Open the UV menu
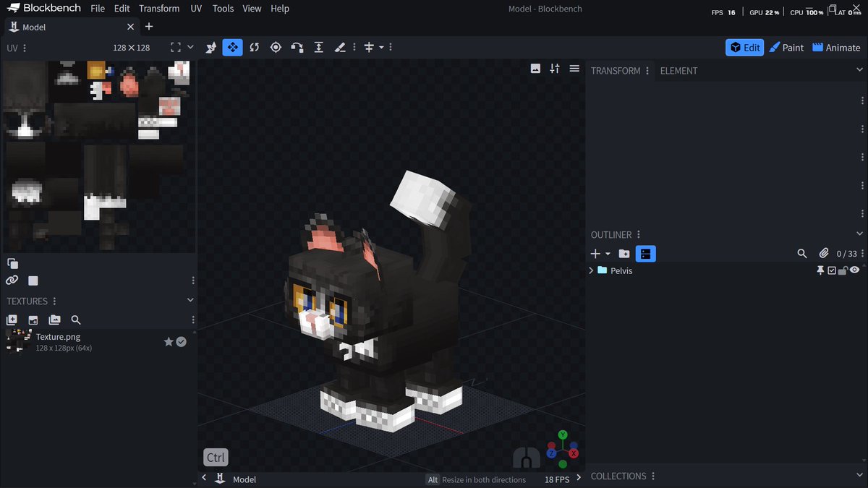Image resolution: width=868 pixels, height=488 pixels. [x=196, y=9]
